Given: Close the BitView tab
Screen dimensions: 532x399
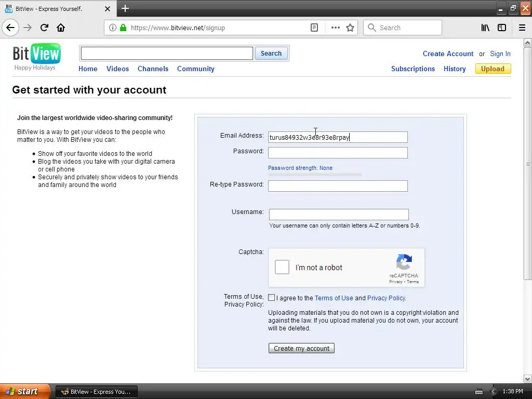Looking at the screenshot, I should (107, 9).
